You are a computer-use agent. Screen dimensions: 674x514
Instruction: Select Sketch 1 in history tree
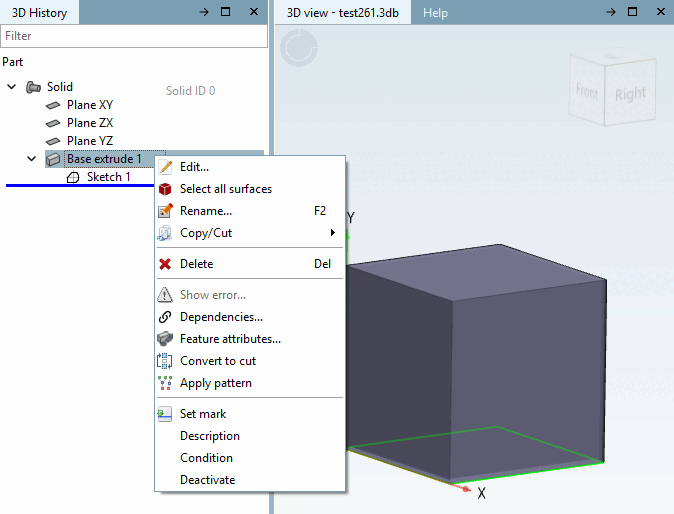pos(108,177)
